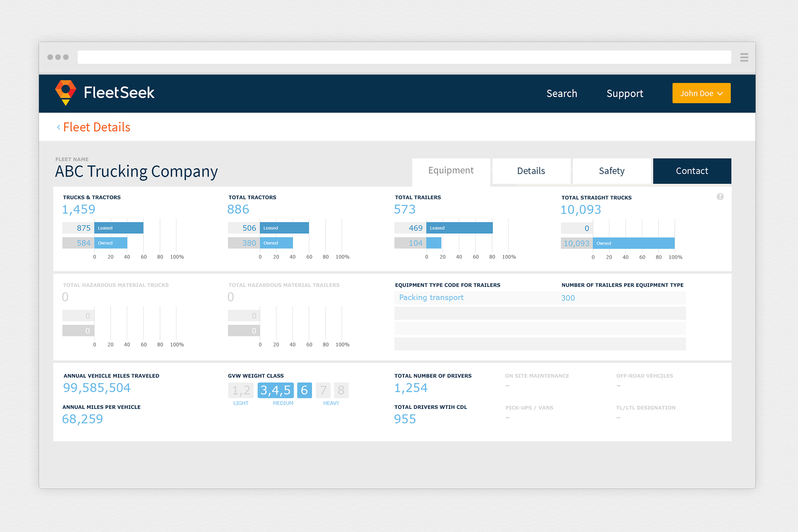This screenshot has height=532, width=798.
Task: Open the John Doe user dropdown
Action: tap(701, 93)
